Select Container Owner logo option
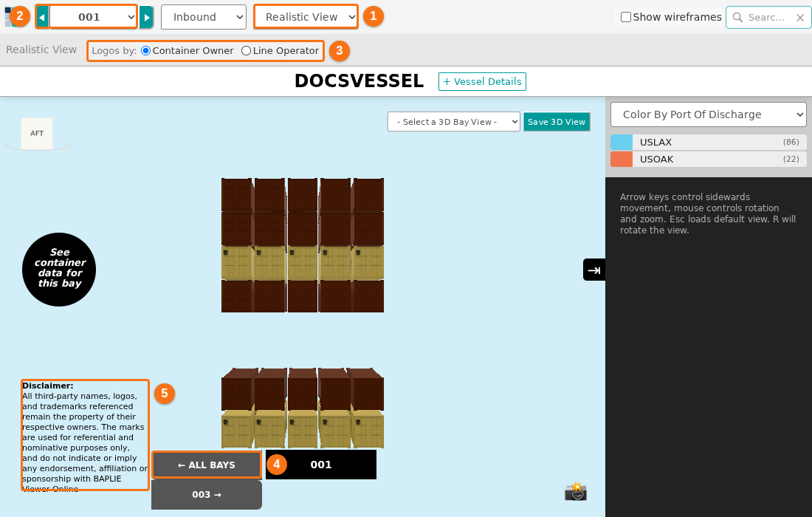The width and height of the screenshot is (812, 517). [x=145, y=51]
